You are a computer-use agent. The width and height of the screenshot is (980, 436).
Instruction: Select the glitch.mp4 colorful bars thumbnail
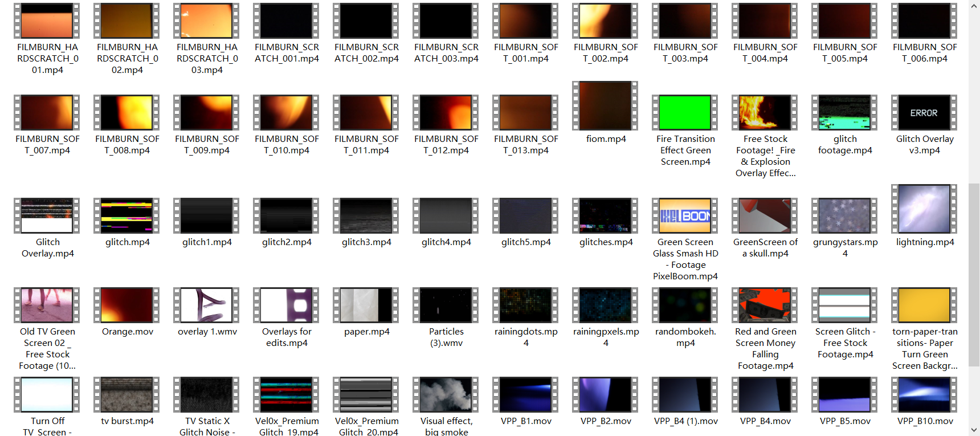126,216
